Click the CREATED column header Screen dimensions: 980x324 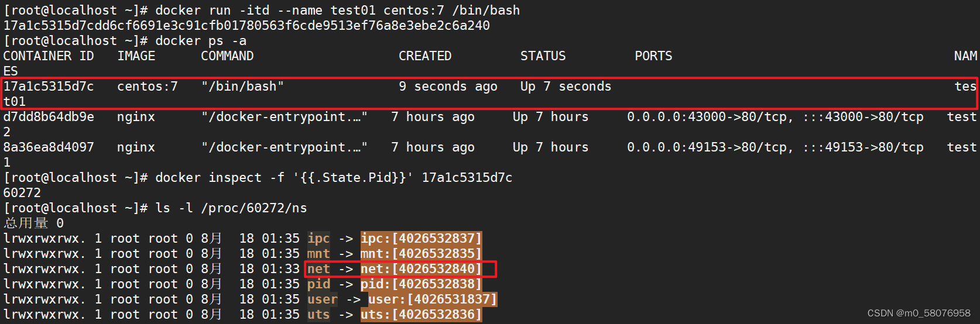point(425,56)
